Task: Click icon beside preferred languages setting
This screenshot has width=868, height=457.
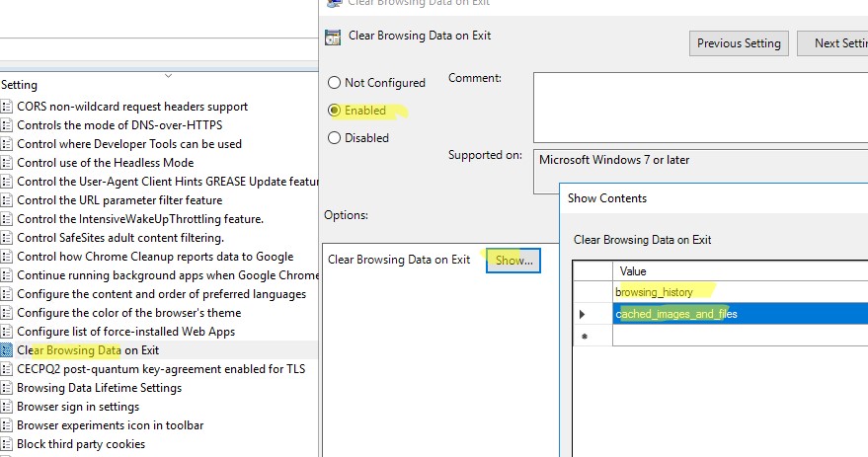Action: (6, 294)
